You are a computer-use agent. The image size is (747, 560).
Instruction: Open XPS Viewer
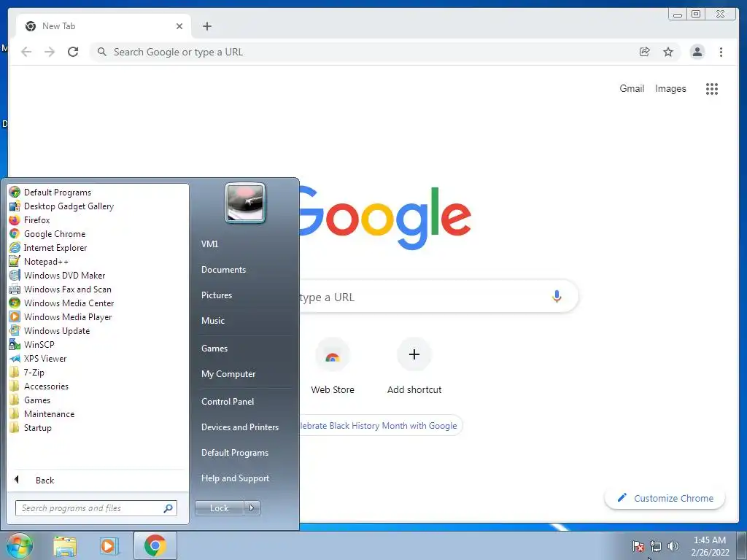pyautogui.click(x=38, y=359)
